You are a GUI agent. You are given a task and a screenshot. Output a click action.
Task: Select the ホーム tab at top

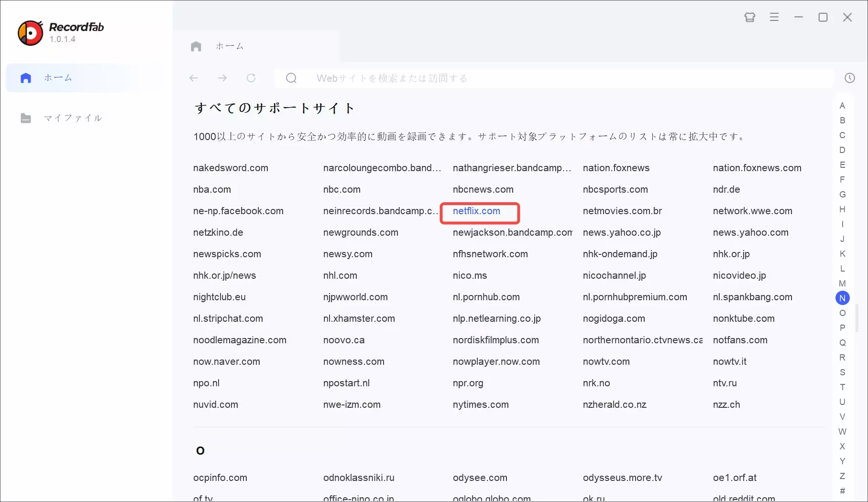[230, 46]
